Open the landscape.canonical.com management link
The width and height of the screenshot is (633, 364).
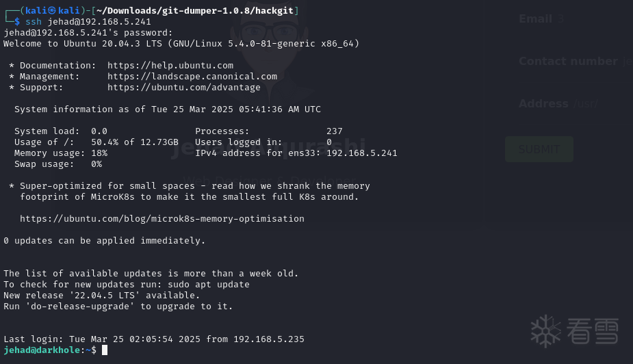point(192,77)
